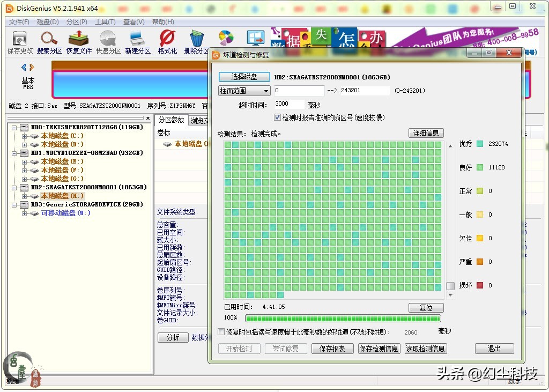Click the blue partition bar in disk map
The image size is (549, 392).
(131, 84)
